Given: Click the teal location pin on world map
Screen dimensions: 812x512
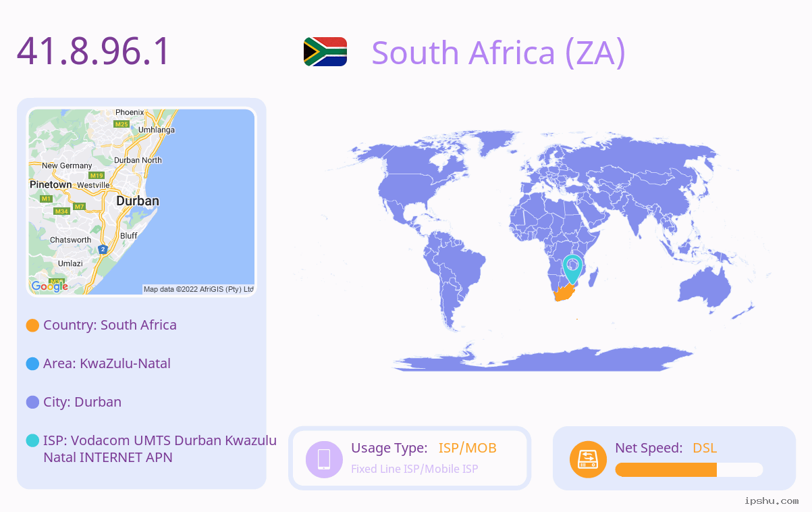Looking at the screenshot, I should pyautogui.click(x=572, y=269).
